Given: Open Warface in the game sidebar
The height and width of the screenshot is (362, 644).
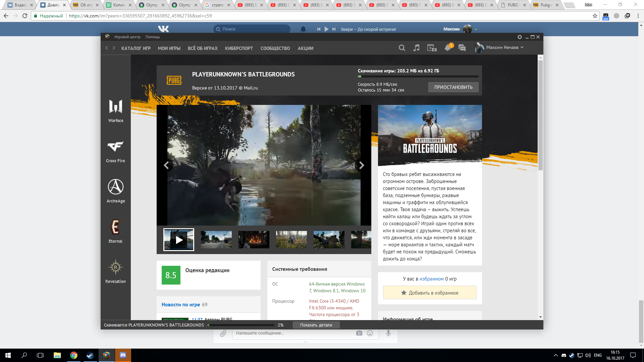Looking at the screenshot, I should click(116, 111).
